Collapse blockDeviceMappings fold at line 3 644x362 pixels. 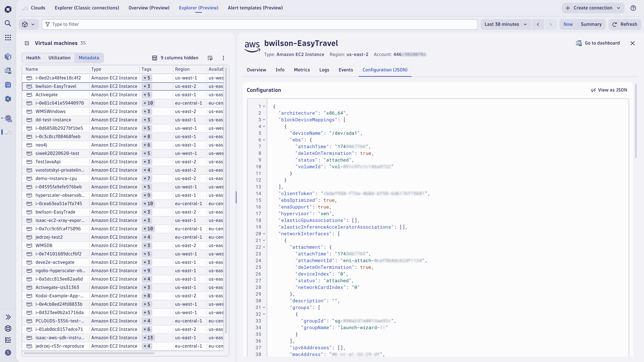point(264,120)
